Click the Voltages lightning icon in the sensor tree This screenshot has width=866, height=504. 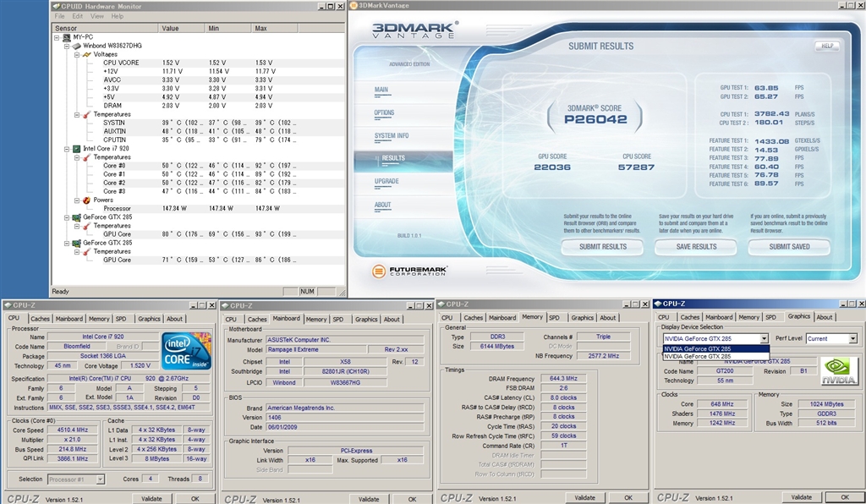pos(87,55)
